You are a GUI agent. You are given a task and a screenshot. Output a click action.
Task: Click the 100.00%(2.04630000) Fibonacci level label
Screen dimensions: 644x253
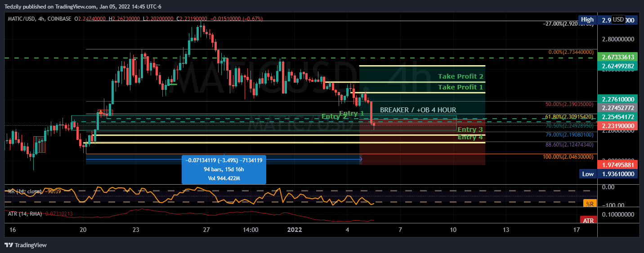[568, 156]
